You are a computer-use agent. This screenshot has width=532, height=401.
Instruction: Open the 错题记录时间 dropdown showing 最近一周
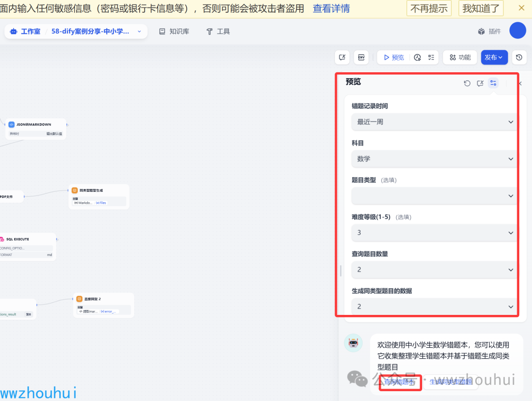coord(434,122)
